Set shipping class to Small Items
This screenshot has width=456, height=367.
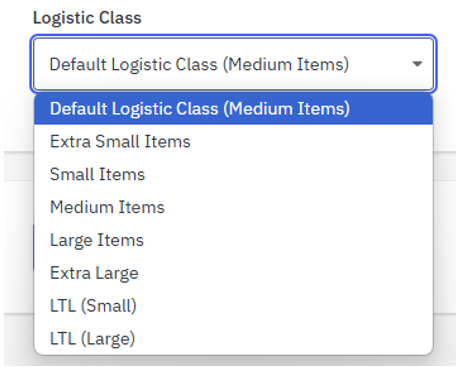(233, 174)
